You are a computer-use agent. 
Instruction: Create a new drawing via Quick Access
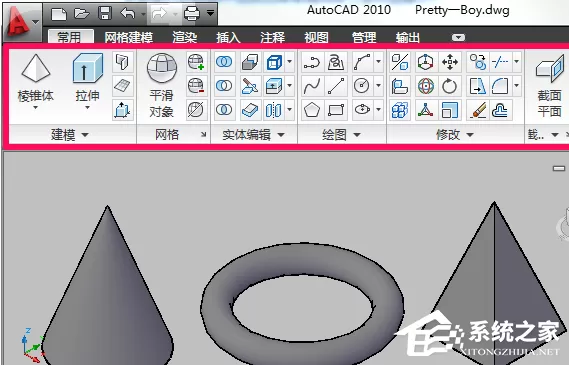tap(59, 14)
